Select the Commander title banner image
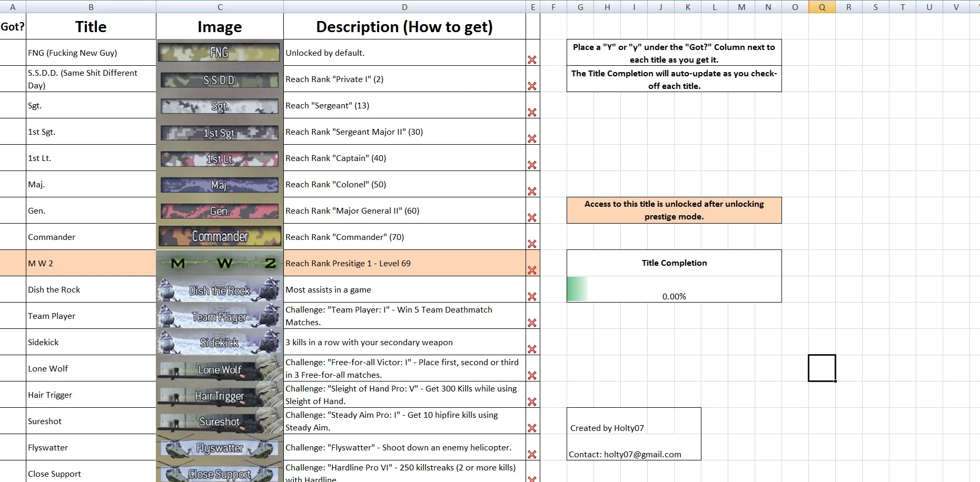Image resolution: width=980 pixels, height=482 pixels. point(220,237)
